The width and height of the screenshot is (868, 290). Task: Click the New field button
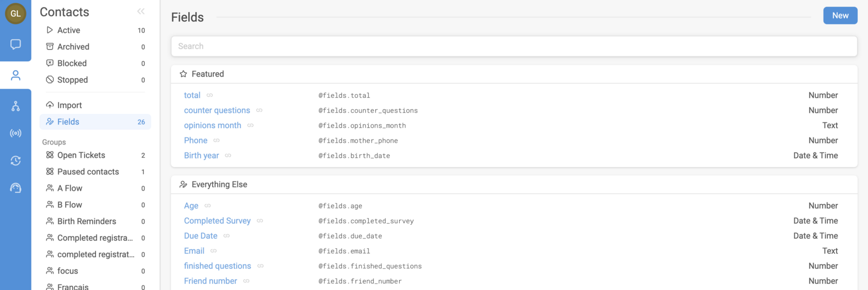[840, 16]
